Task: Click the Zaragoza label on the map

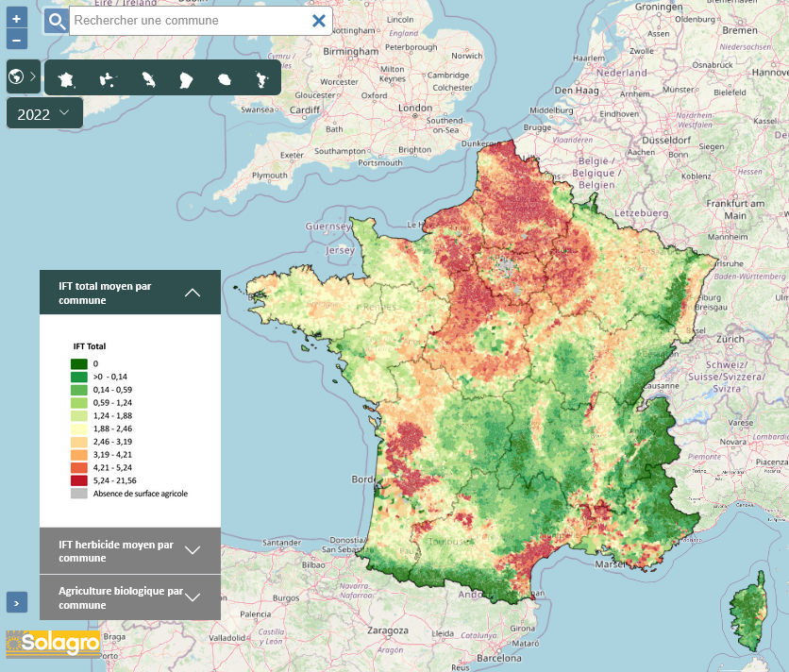Action: (388, 630)
